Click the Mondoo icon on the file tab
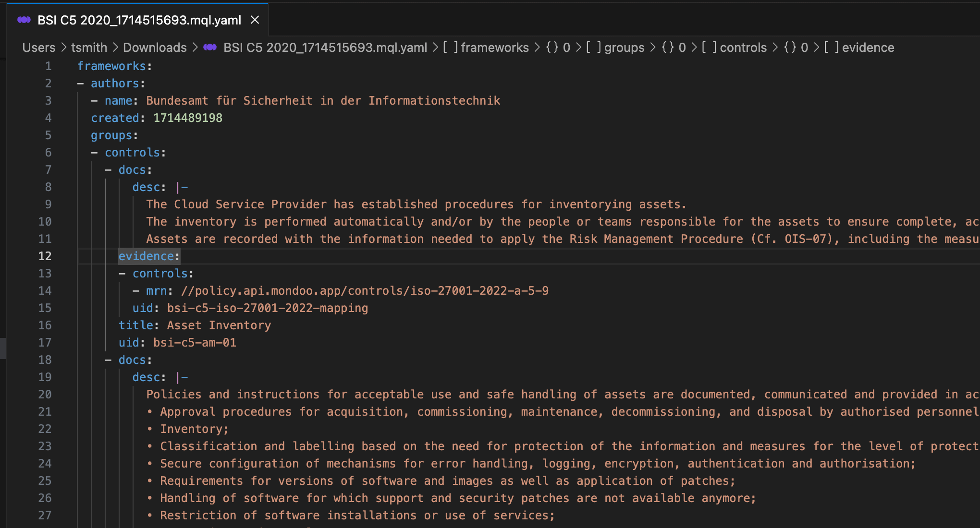 [x=24, y=20]
